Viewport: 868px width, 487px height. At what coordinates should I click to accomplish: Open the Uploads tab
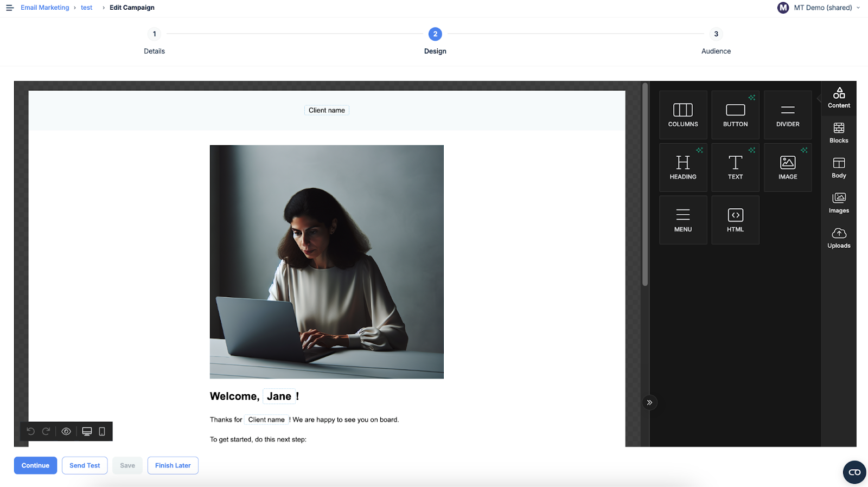point(839,239)
